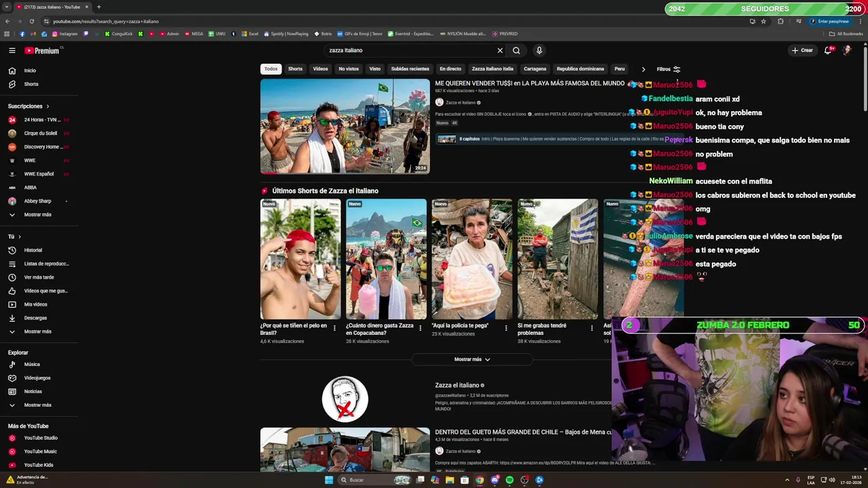Viewport: 868px width, 488px height.
Task: Open the YouTube guide hamburger menu
Action: click(12, 50)
